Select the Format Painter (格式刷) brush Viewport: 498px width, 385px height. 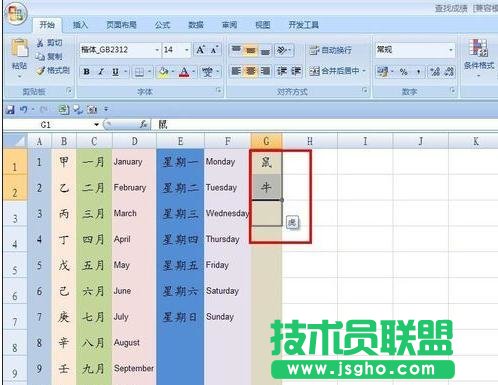click(53, 70)
